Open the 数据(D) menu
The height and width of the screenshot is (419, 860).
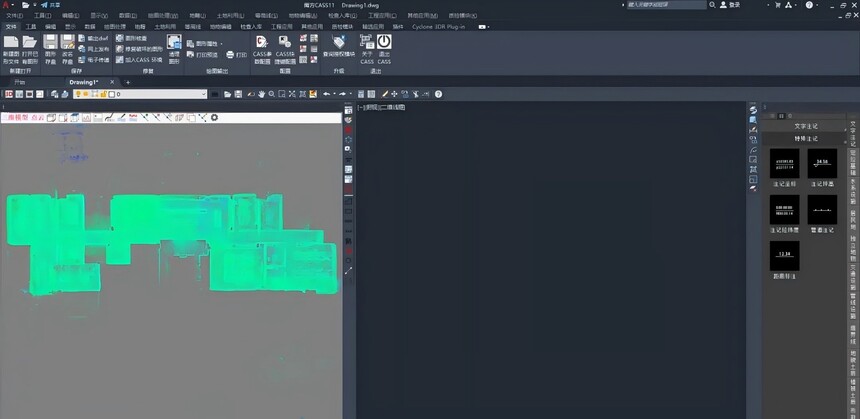[x=128, y=15]
